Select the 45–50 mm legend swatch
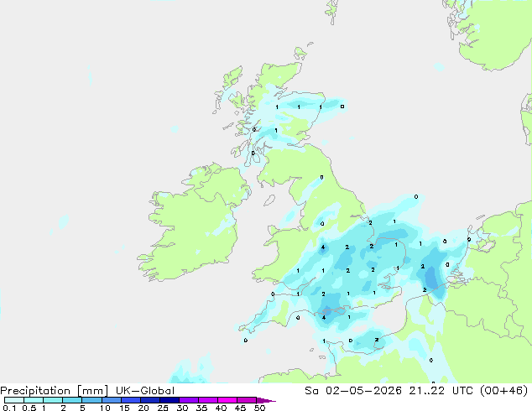This screenshot has width=532, height=411. pos(247,400)
